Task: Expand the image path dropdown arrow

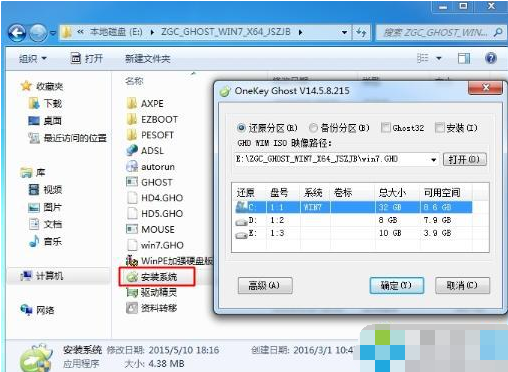Action: pos(433,160)
